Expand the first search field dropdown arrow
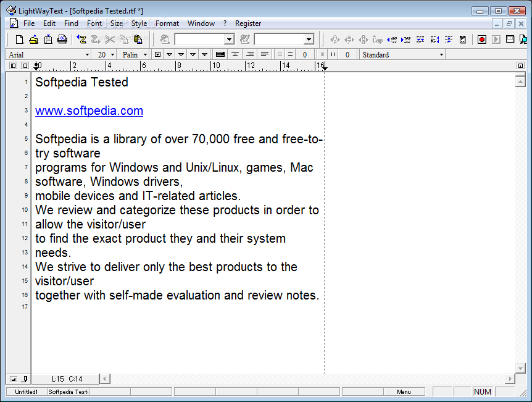Screen dimensions: 532x402 (x=230, y=40)
